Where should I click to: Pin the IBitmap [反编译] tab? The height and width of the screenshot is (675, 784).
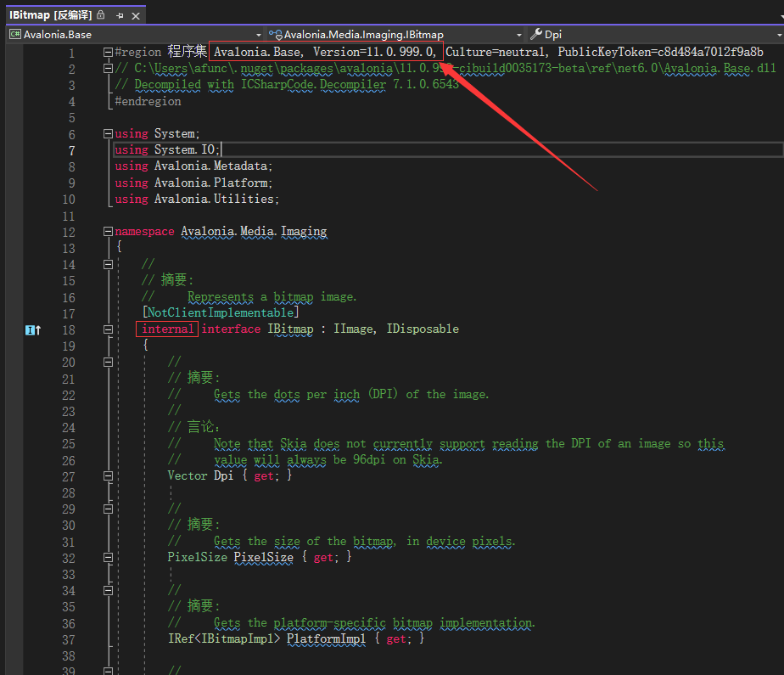120,14
